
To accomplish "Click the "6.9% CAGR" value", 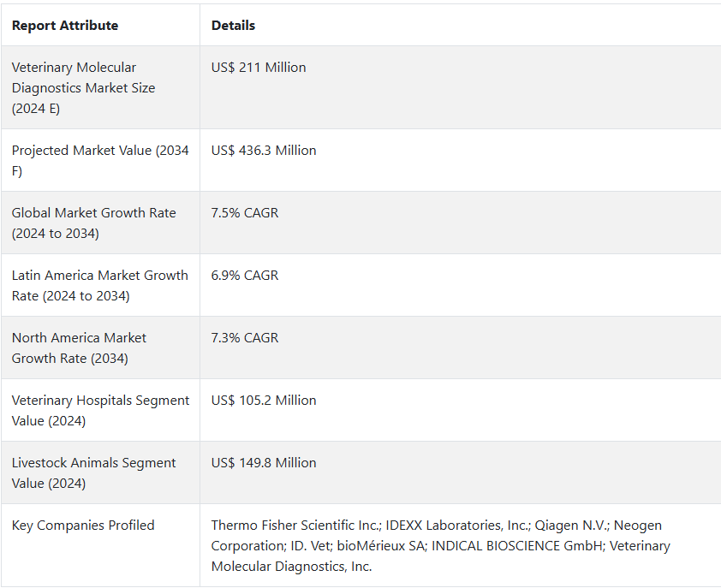I will [x=245, y=276].
